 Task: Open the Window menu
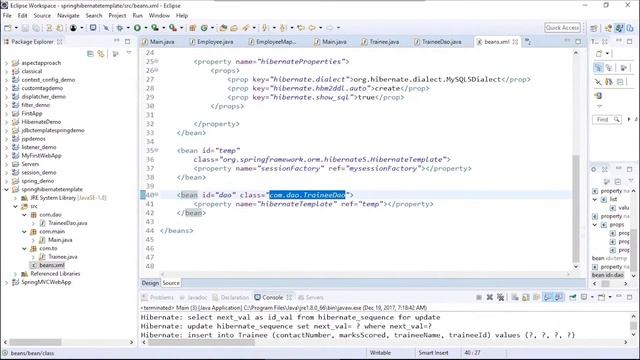tap(159, 16)
